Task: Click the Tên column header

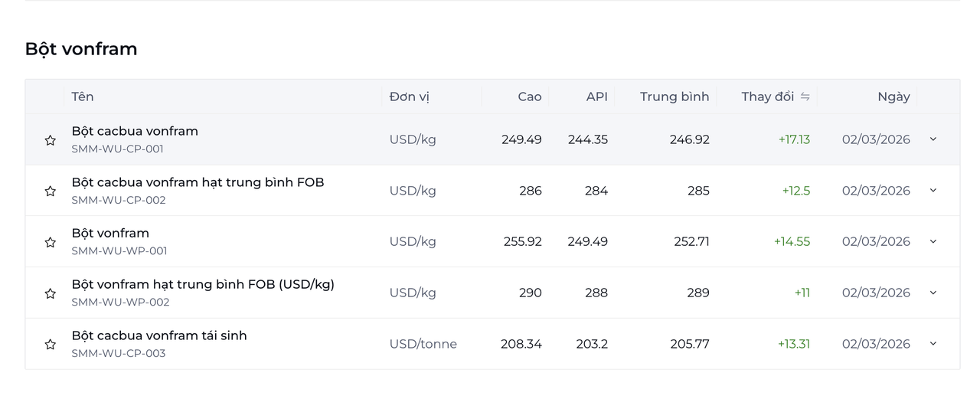Action: coord(83,97)
